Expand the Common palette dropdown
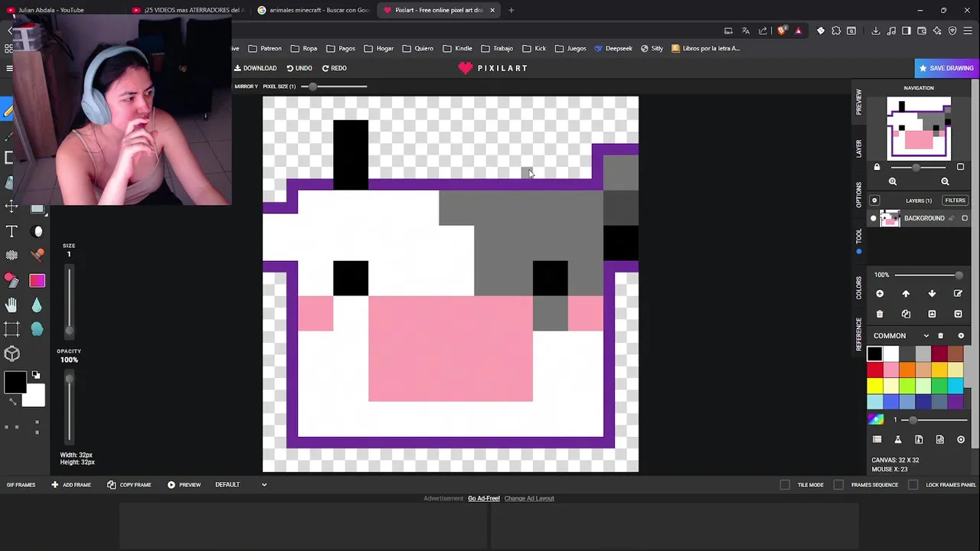This screenshot has height=551, width=980. [926, 336]
